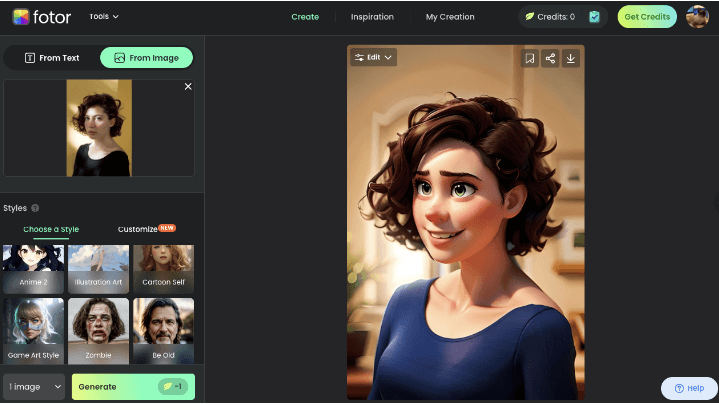Click the Get Credits button
Viewport: 719px width, 405px height.
click(x=647, y=17)
